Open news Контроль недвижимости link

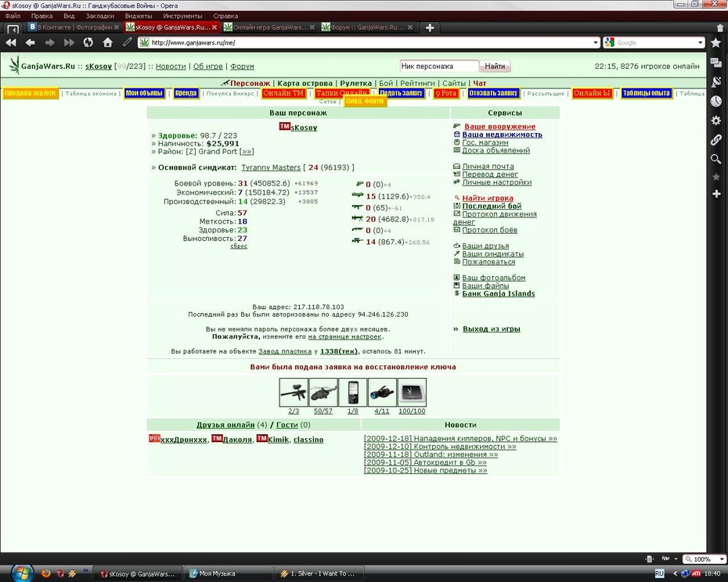coord(440,447)
